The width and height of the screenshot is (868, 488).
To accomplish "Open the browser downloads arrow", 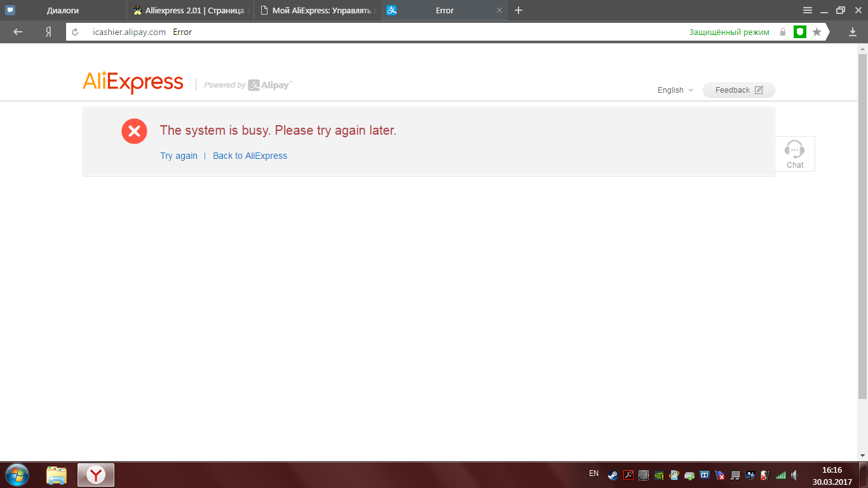I will pyautogui.click(x=853, y=32).
